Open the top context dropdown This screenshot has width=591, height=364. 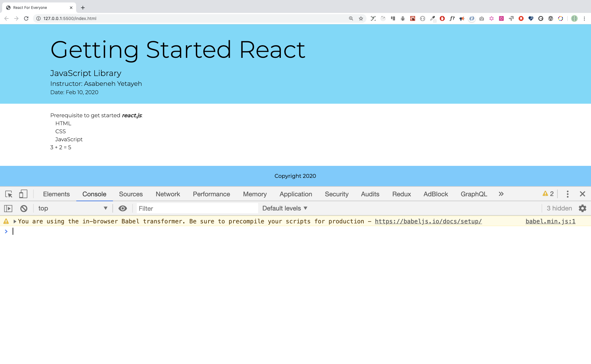tap(73, 208)
